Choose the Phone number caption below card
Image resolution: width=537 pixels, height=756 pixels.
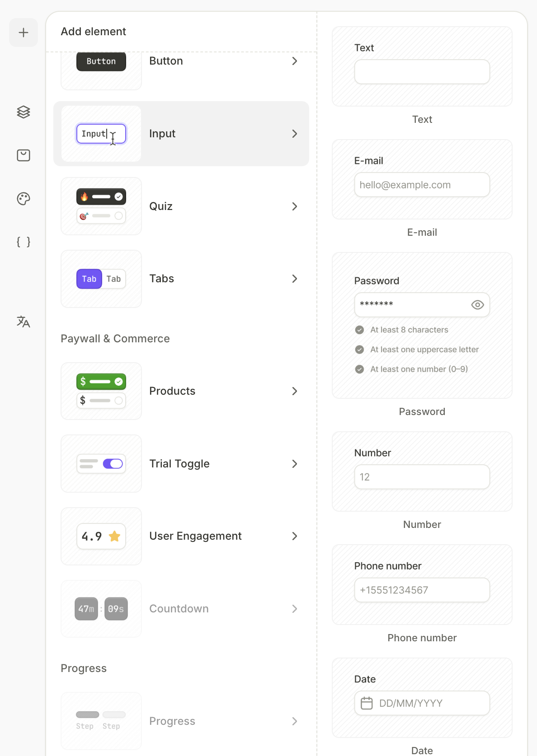click(x=422, y=638)
